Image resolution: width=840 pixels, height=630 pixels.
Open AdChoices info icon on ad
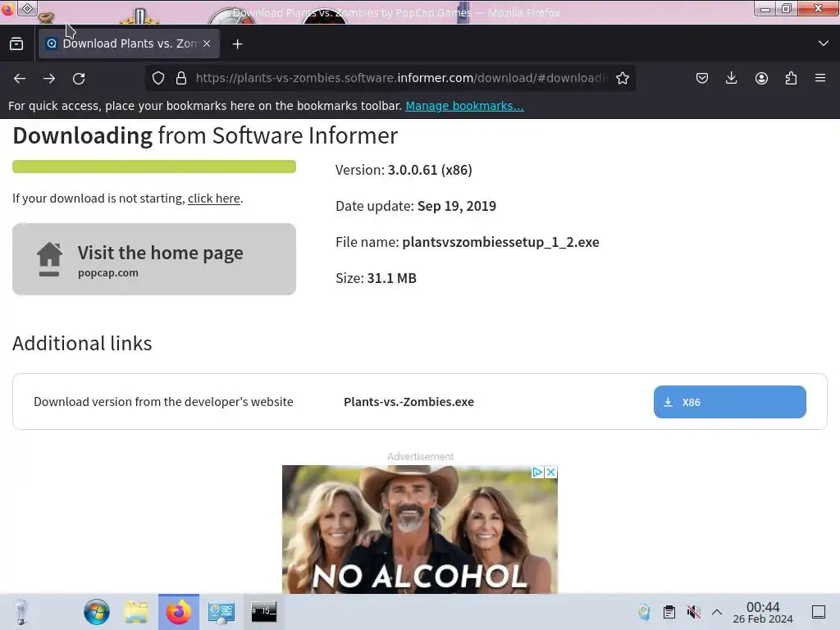click(537, 472)
